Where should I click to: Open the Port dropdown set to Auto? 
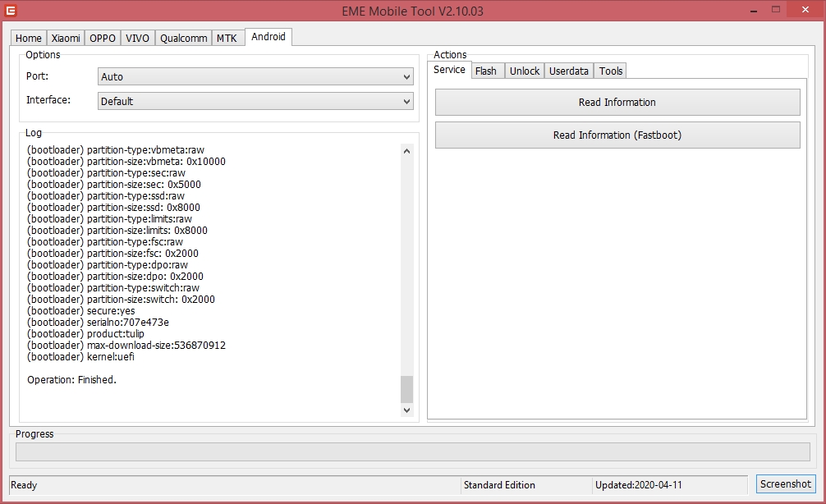click(255, 76)
